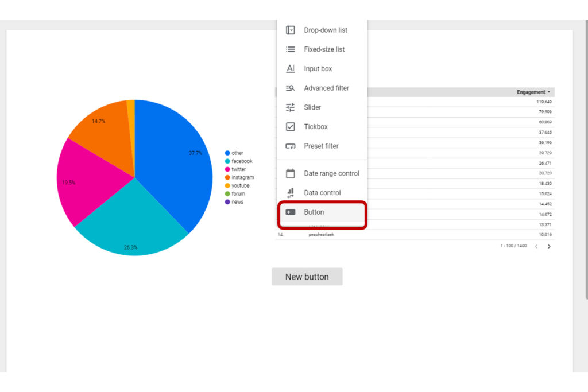The height and width of the screenshot is (392, 588).
Task: Click the 26.3% pie label
Action: pos(130,247)
